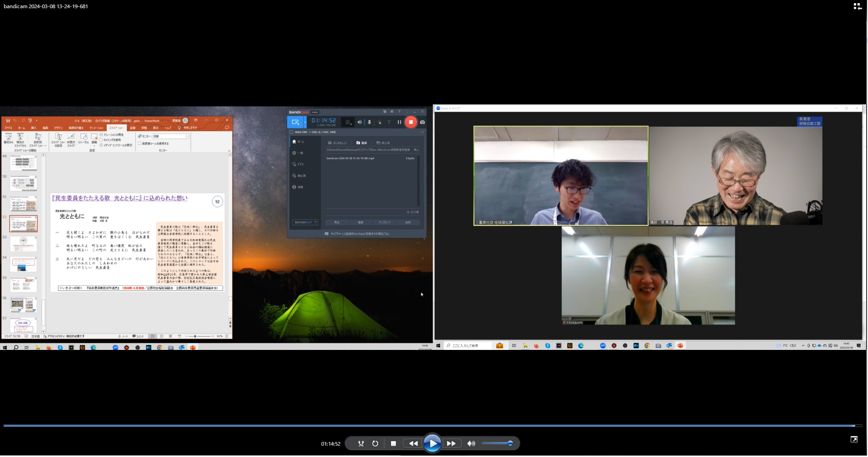Select slide 53 thumbnail in PowerPoint panel
The height and width of the screenshot is (457, 868).
pos(23,244)
